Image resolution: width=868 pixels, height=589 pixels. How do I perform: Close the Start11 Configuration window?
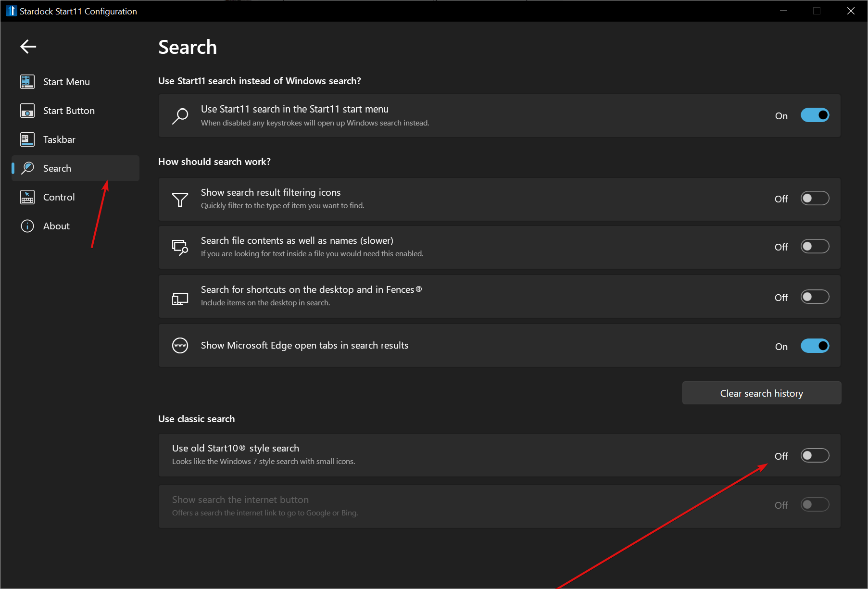click(x=851, y=11)
